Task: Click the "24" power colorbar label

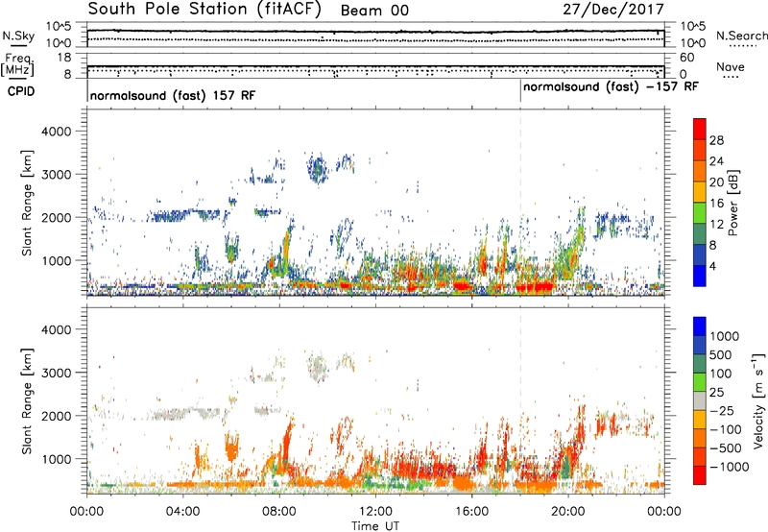Action: pos(716,161)
